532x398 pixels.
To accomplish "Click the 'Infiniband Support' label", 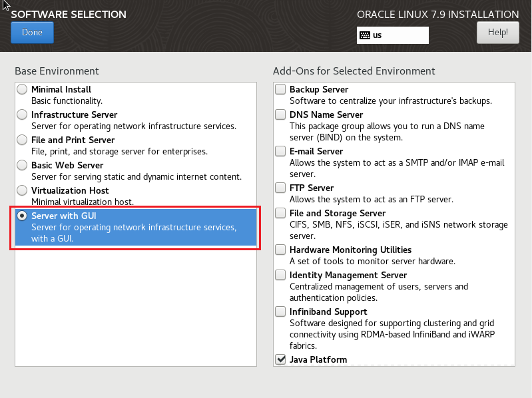I will [328, 311].
